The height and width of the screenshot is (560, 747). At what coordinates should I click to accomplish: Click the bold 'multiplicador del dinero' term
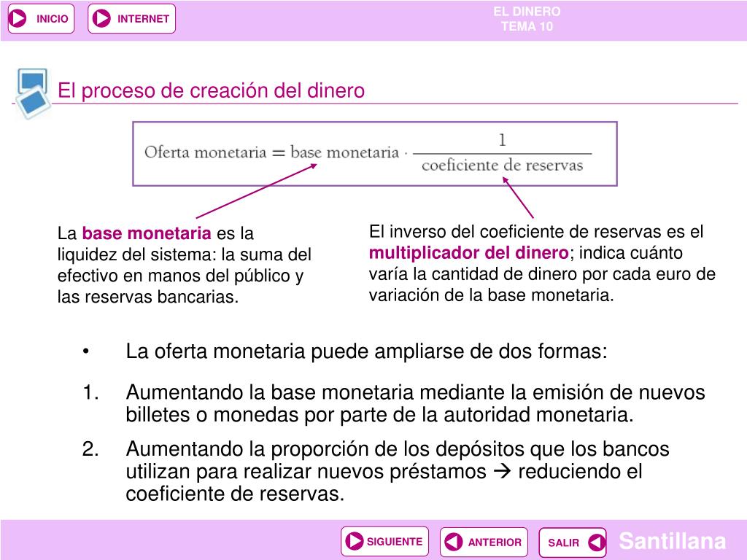[469, 252]
